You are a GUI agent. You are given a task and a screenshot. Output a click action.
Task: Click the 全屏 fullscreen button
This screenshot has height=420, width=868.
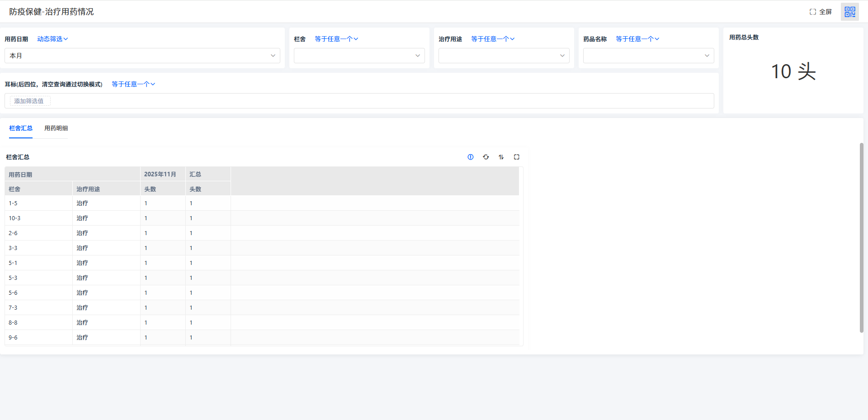(x=821, y=12)
